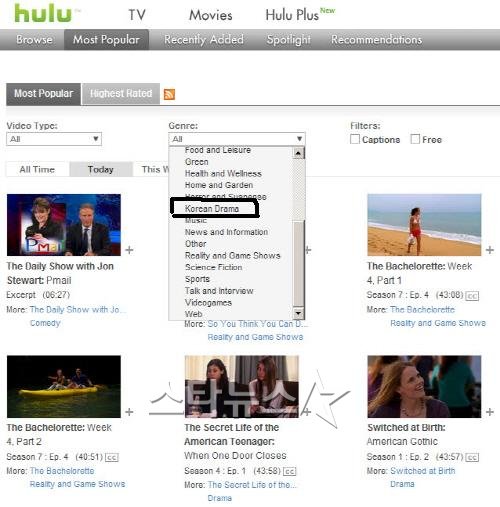This screenshot has height=507, width=500.
Task: Open the Comedy genre link
Action: 45,323
